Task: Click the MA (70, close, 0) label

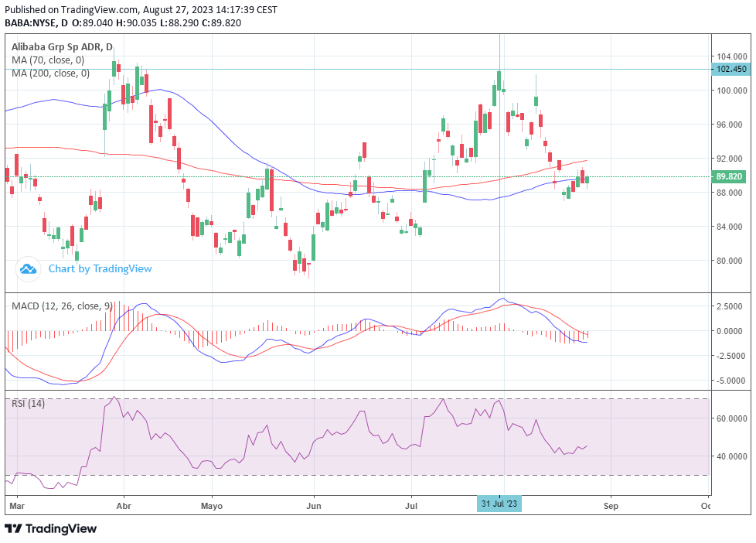Action: tap(48, 60)
